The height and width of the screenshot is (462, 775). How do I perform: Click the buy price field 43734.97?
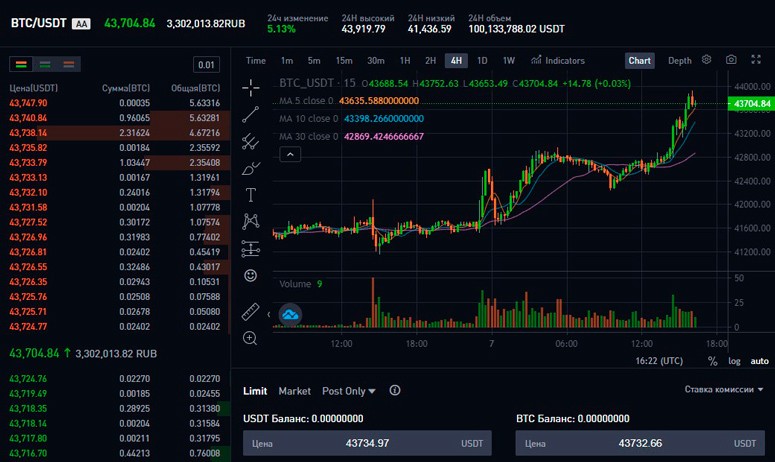(x=367, y=443)
